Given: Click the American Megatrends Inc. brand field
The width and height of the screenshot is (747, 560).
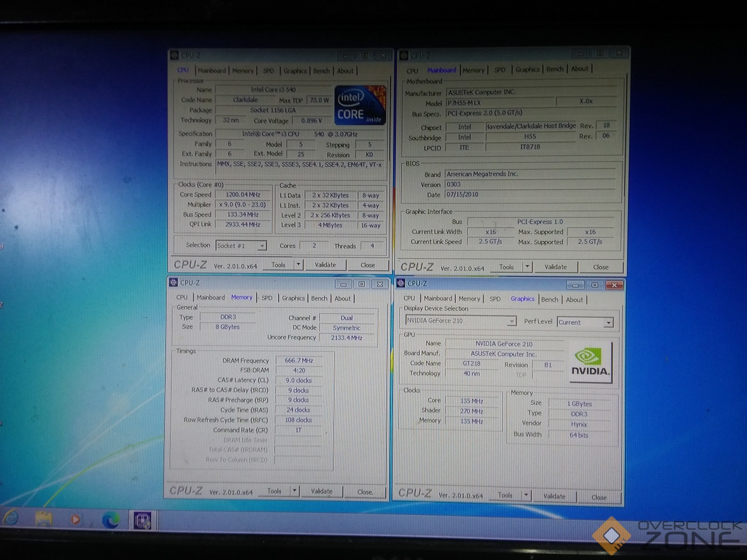Looking at the screenshot, I should point(530,174).
